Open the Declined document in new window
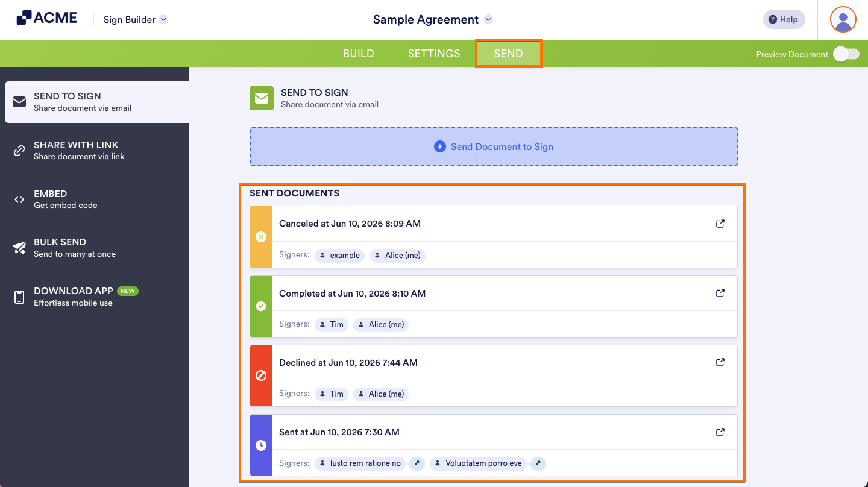 tap(720, 362)
